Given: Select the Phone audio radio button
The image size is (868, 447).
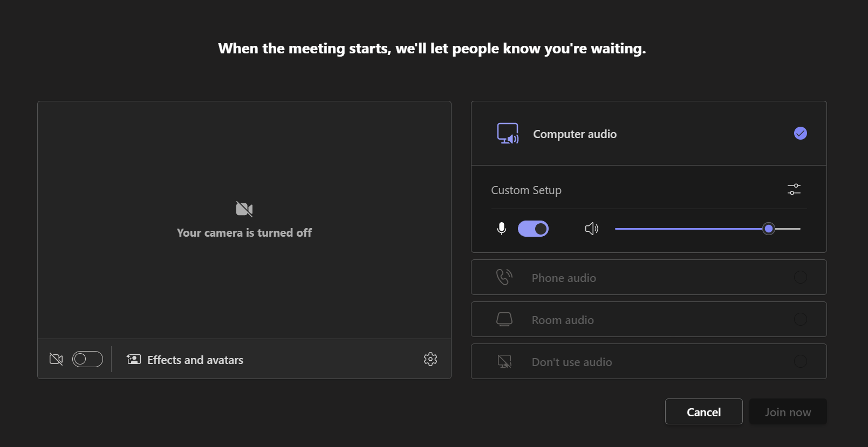Looking at the screenshot, I should click(x=800, y=277).
